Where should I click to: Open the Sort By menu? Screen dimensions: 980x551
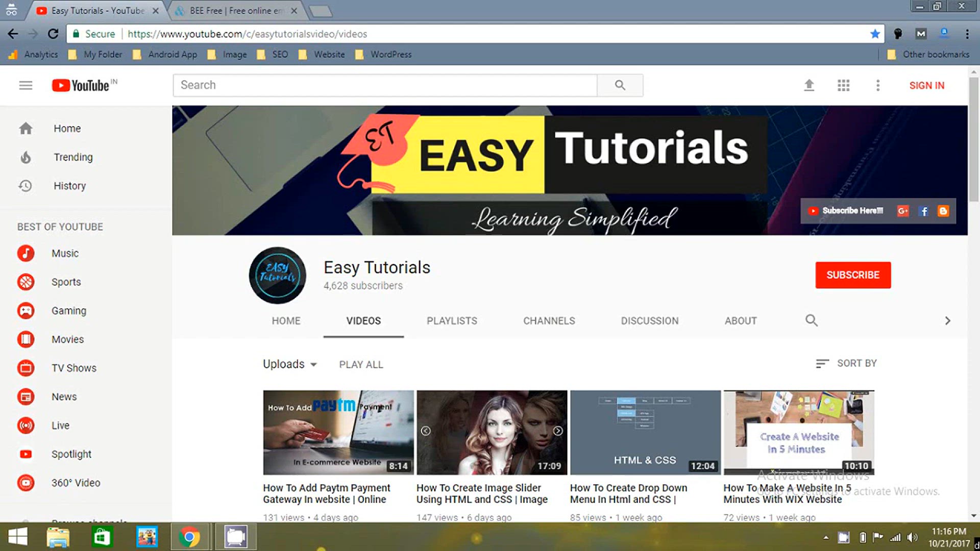[846, 363]
